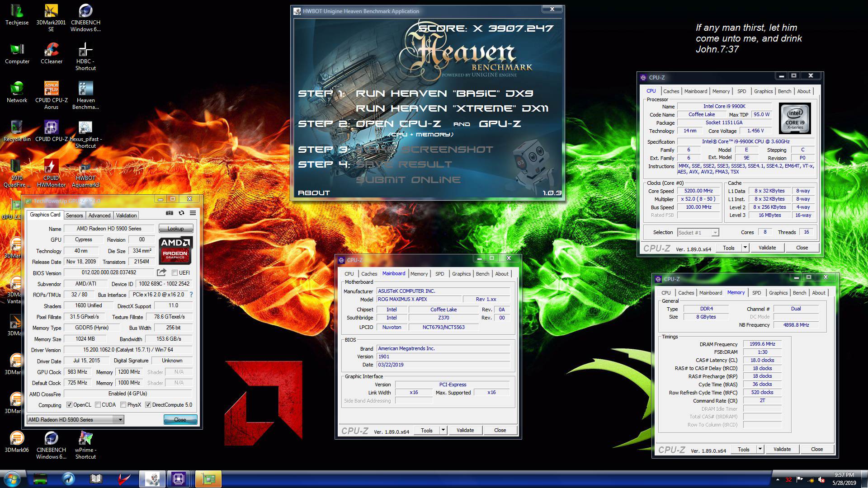The width and height of the screenshot is (868, 488).
Task: Open the HWBOT Aquamark3 shortcut
Action: coord(85,174)
